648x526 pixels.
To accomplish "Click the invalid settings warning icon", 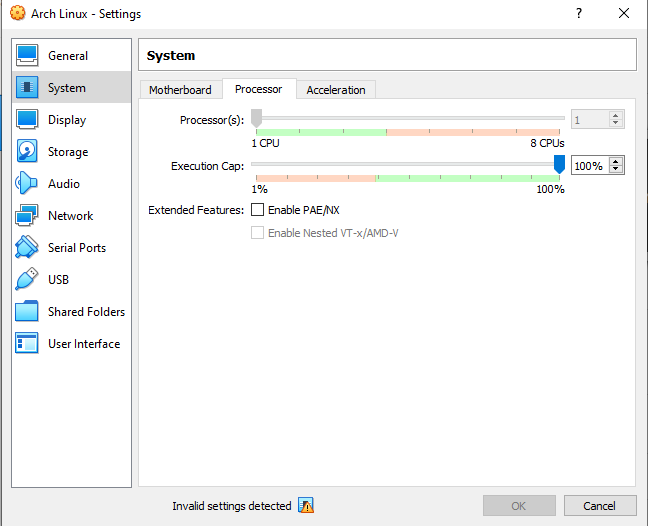I will tap(306, 505).
